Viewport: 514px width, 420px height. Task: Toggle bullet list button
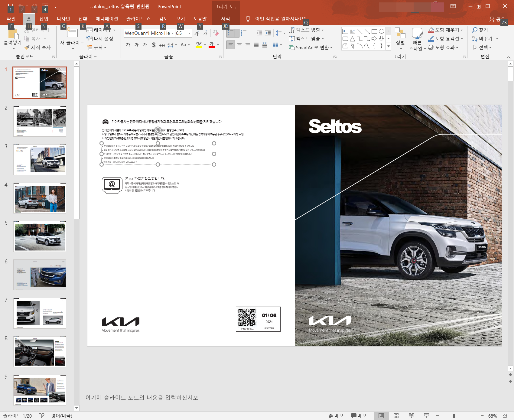(x=231, y=33)
